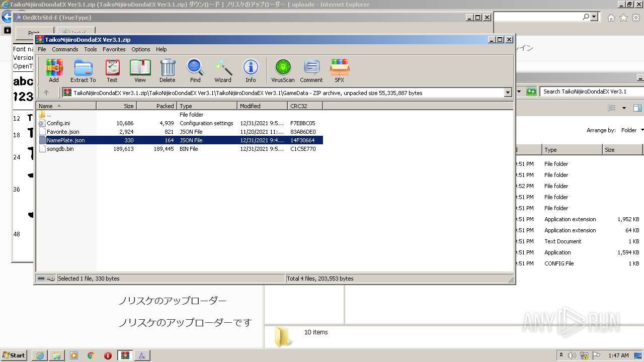Switch to WinRAR taskbar button

click(x=125, y=355)
